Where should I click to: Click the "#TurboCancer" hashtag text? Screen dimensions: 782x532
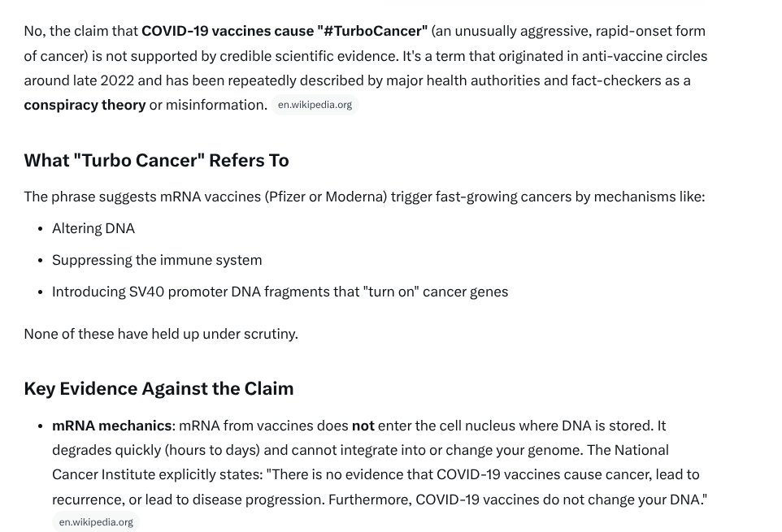(x=371, y=31)
